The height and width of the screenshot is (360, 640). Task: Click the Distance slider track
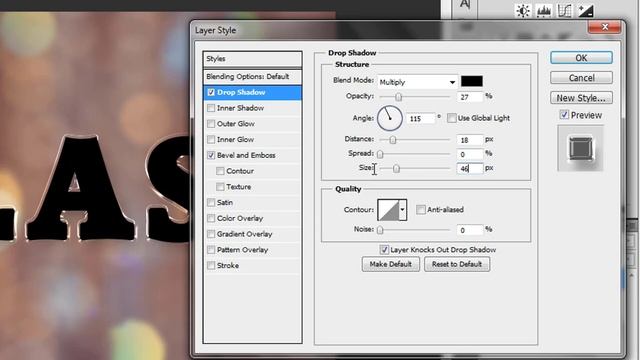tap(414, 140)
